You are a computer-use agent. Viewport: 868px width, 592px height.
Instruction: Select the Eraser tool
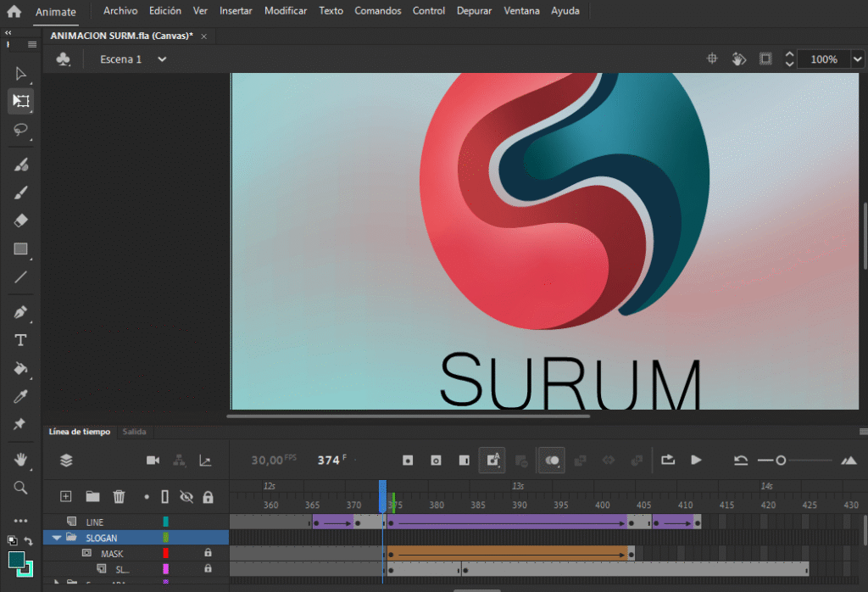pyautogui.click(x=21, y=221)
